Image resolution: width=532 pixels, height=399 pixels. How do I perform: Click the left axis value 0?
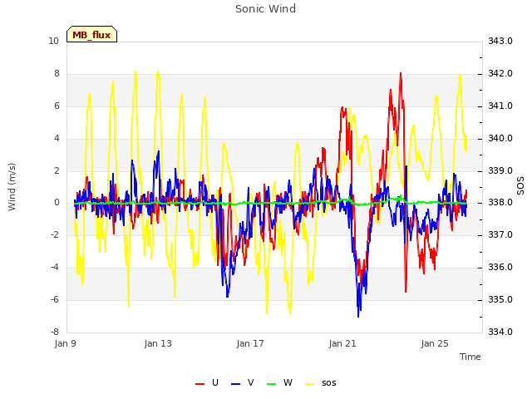(x=57, y=203)
